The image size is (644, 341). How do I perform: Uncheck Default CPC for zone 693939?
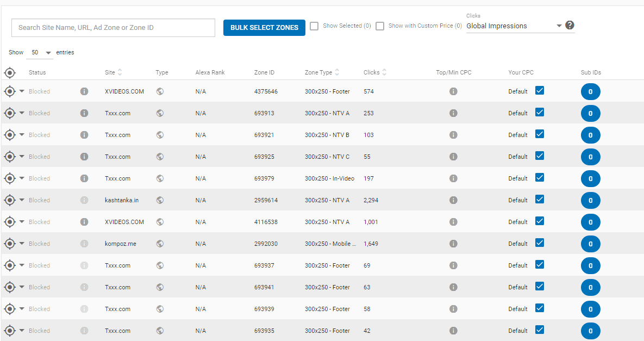(540, 308)
